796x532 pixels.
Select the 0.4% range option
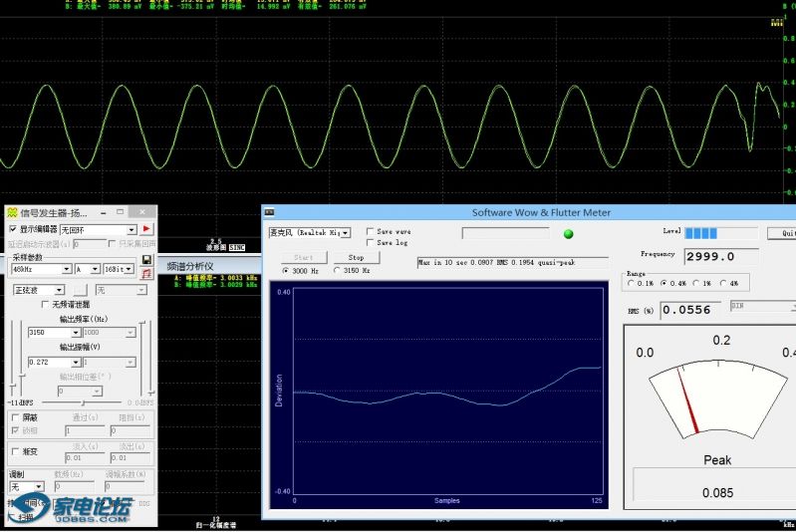[663, 283]
